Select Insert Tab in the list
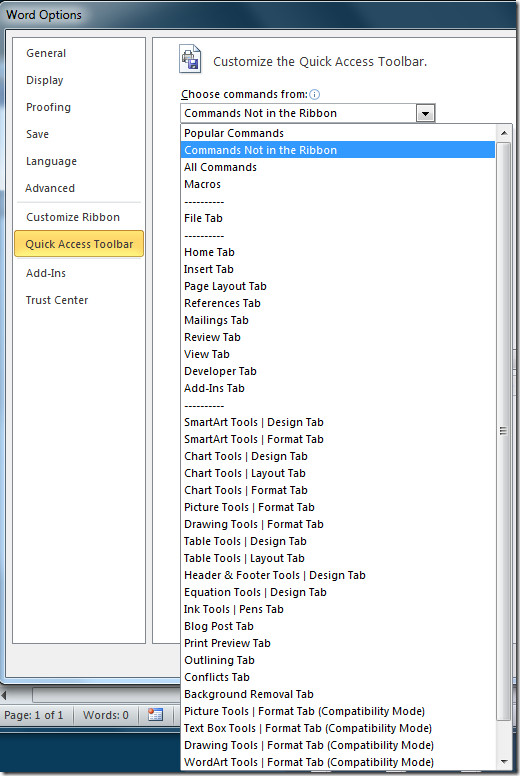 (x=338, y=269)
